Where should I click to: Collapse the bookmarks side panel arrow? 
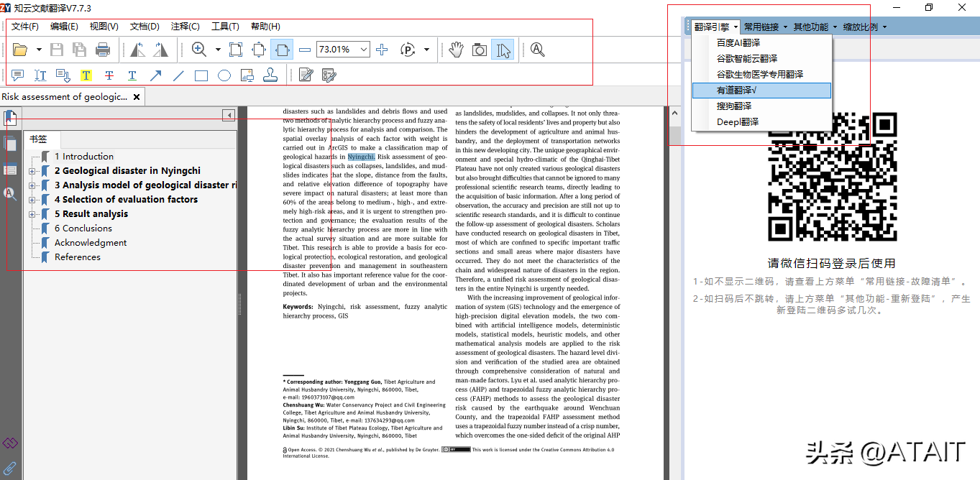point(229,115)
